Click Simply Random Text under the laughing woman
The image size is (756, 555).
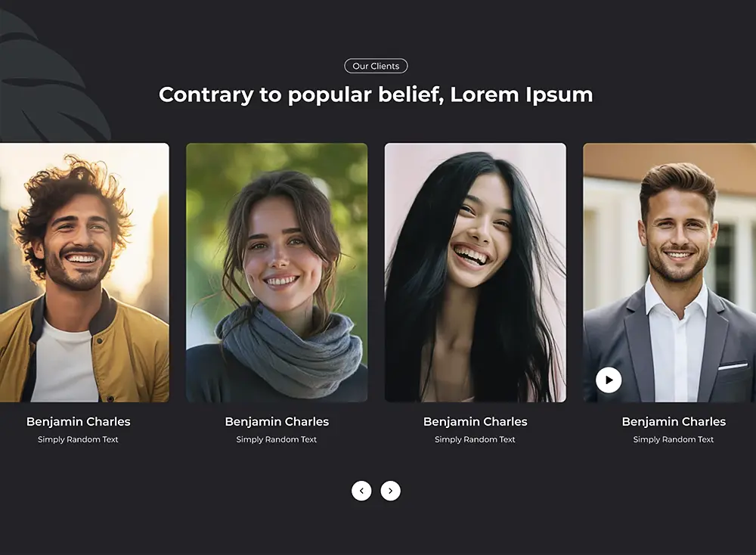pyautogui.click(x=475, y=439)
